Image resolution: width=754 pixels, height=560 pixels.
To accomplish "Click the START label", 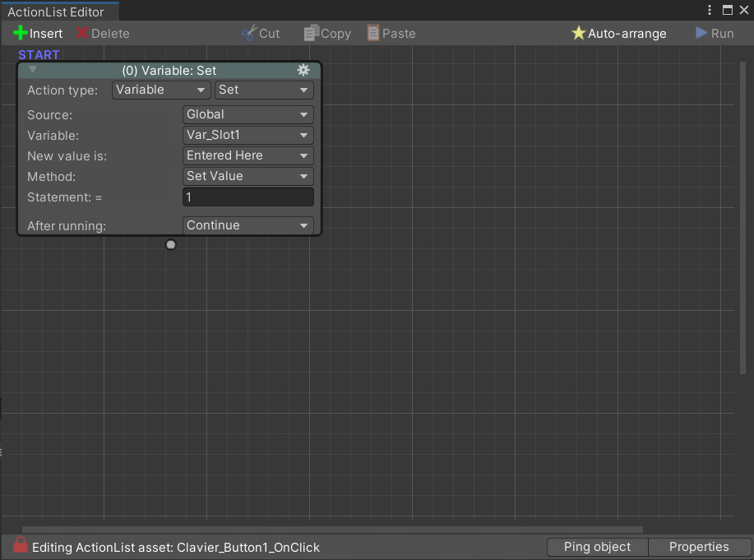I will coord(39,55).
